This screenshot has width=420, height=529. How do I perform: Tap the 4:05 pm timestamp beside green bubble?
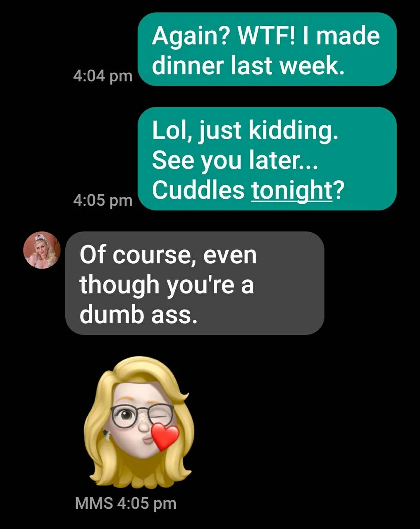coord(103,200)
